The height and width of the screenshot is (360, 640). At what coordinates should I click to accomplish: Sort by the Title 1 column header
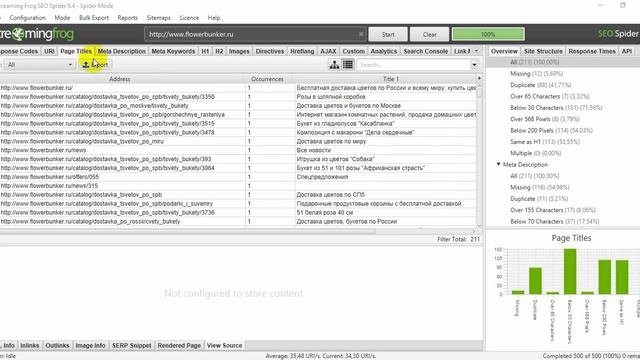pos(391,79)
